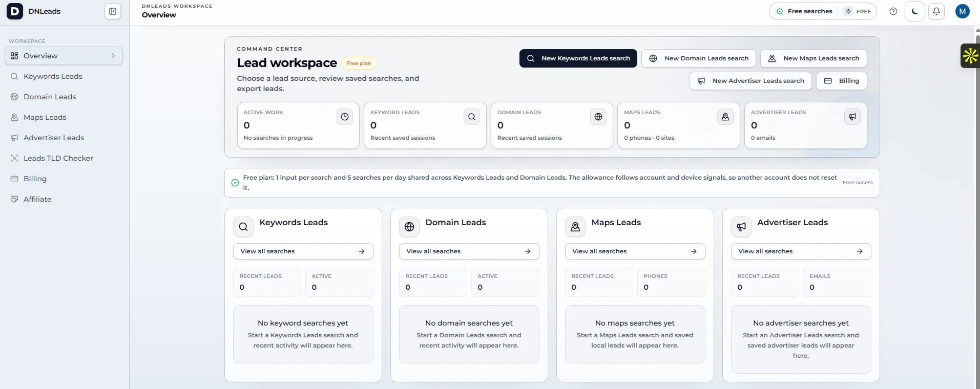Click 'No searches in progress' text
Screen dimensions: 980x389
tap(278, 138)
